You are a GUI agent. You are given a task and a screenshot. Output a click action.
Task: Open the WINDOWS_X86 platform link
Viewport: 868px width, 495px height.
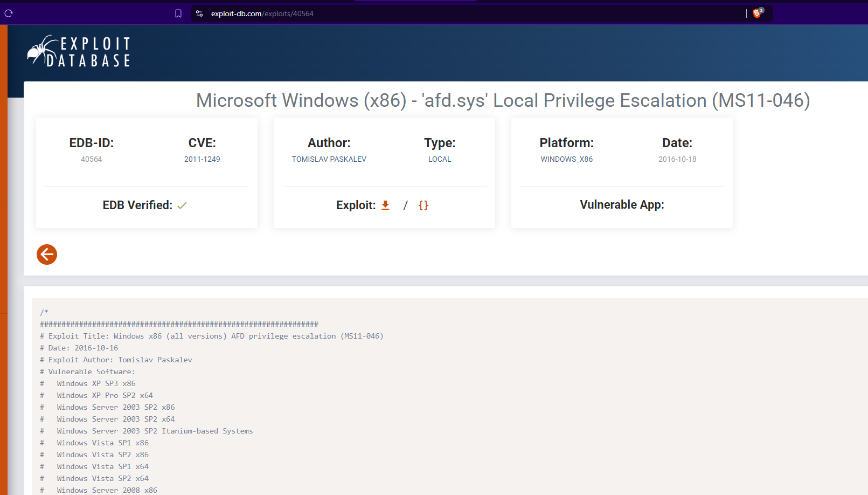pos(566,159)
